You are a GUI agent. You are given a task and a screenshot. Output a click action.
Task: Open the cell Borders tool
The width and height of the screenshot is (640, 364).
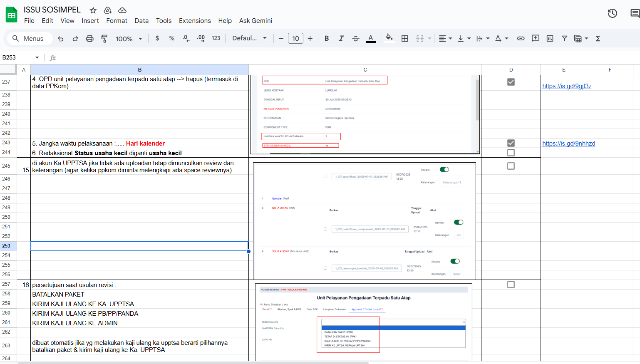pyautogui.click(x=404, y=38)
